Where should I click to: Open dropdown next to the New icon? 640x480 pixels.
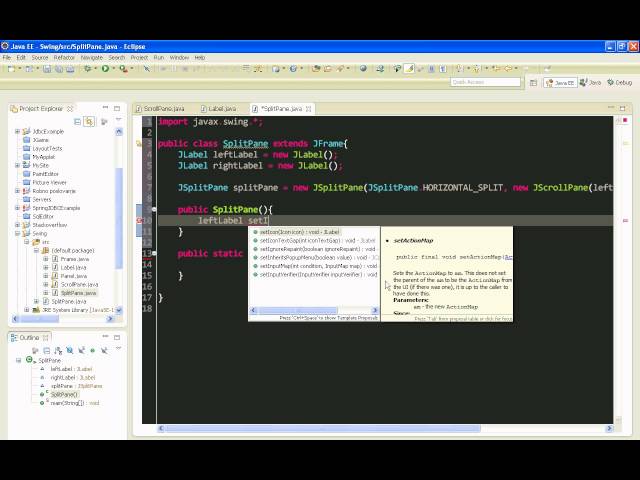[20, 69]
